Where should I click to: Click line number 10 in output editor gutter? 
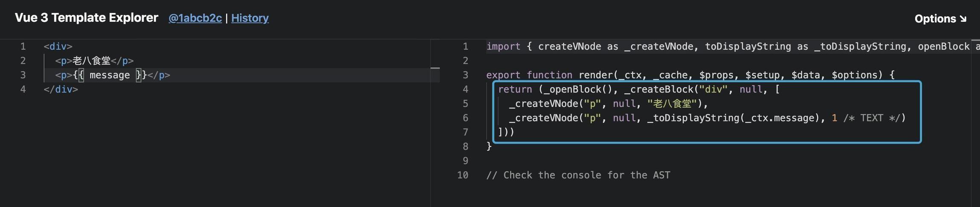click(x=463, y=175)
